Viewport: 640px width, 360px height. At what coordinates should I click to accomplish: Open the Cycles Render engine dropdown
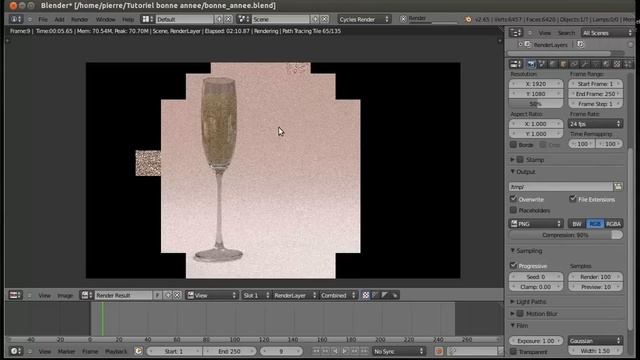click(x=364, y=19)
